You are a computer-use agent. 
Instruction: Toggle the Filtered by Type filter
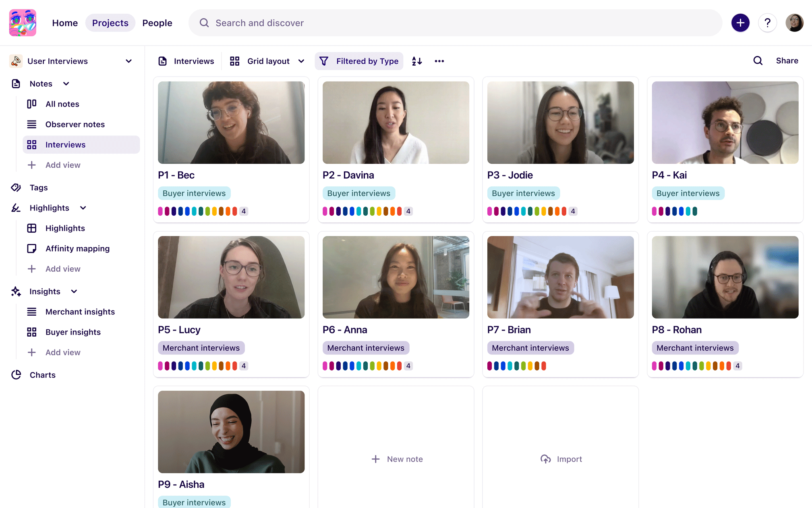359,61
